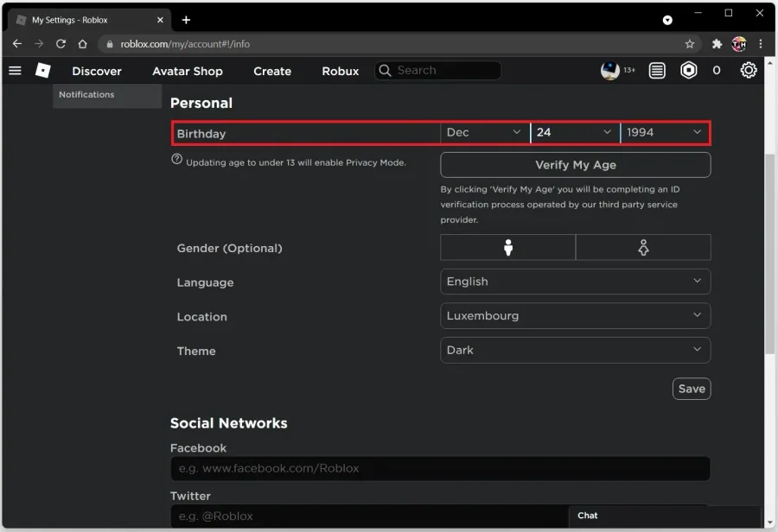Open the news feed list icon
Image resolution: width=778 pixels, height=532 pixels.
(657, 71)
